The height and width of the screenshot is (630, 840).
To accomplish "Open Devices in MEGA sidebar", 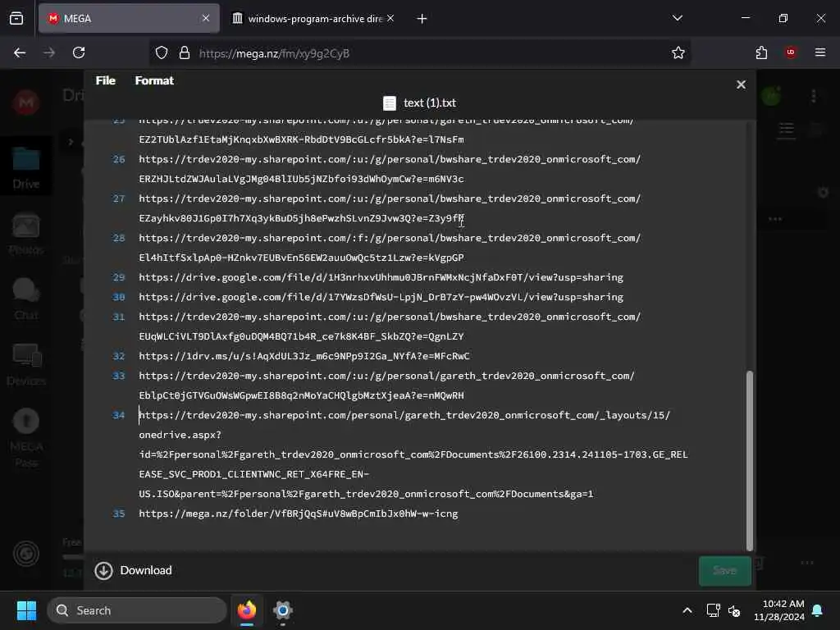I will (x=25, y=365).
